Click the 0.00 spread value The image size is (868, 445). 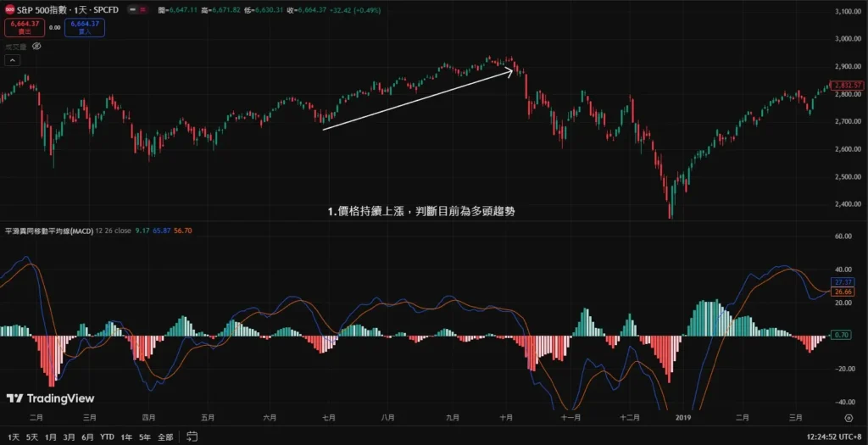(x=54, y=27)
